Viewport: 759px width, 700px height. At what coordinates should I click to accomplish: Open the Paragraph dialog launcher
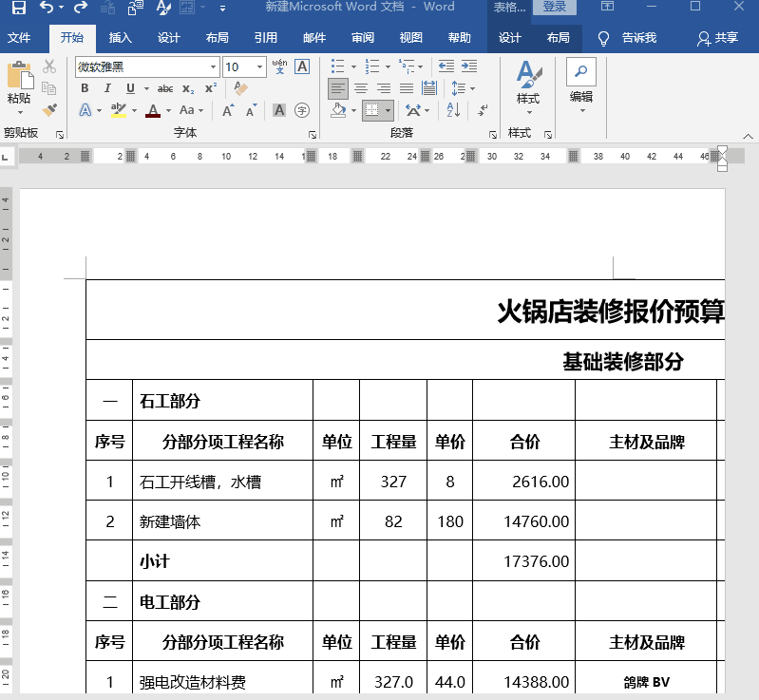click(492, 135)
